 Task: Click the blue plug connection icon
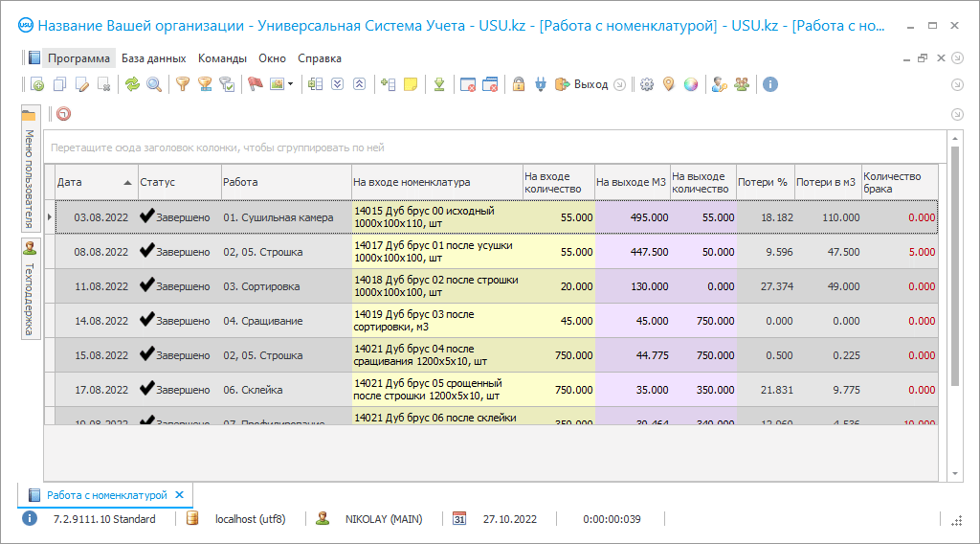click(x=541, y=84)
